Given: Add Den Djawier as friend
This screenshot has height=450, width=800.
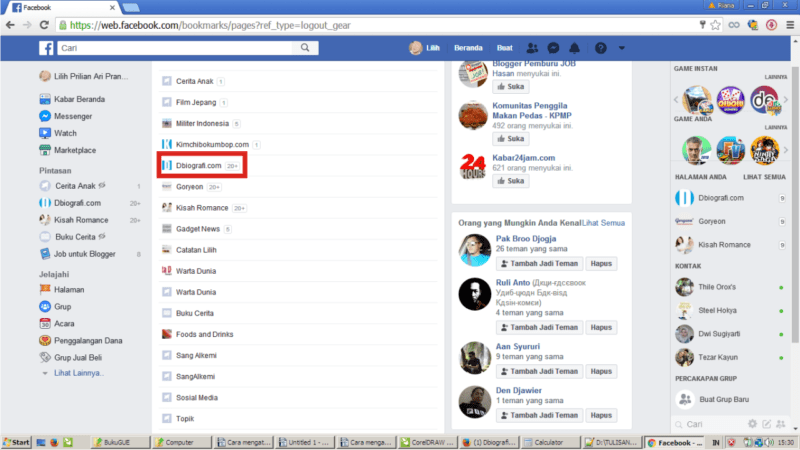Looking at the screenshot, I should pos(539,415).
